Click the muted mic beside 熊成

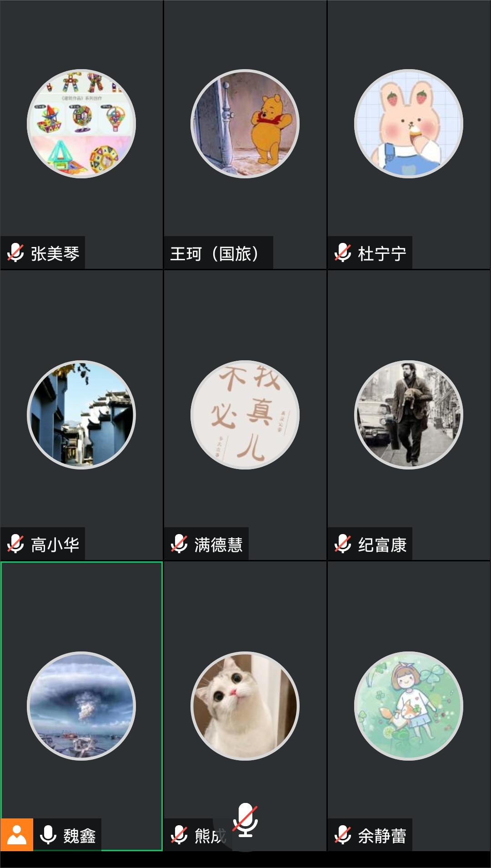179,835
